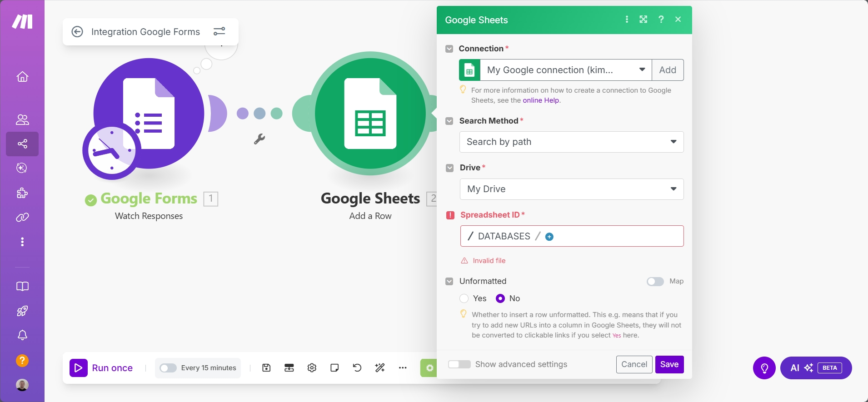
Task: Open the Team users sidebar icon
Action: click(22, 120)
